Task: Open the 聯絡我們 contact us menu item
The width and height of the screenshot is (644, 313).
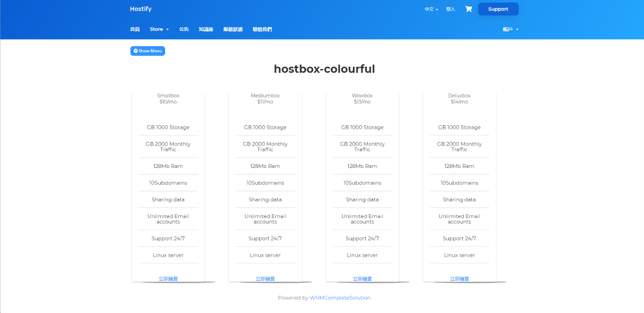Action: (x=262, y=29)
